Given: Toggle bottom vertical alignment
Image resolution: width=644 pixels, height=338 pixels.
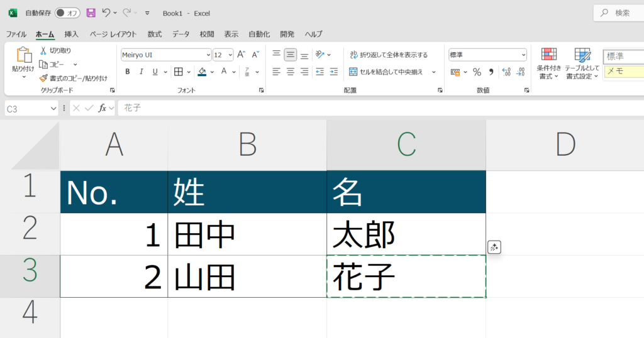Looking at the screenshot, I should (304, 55).
